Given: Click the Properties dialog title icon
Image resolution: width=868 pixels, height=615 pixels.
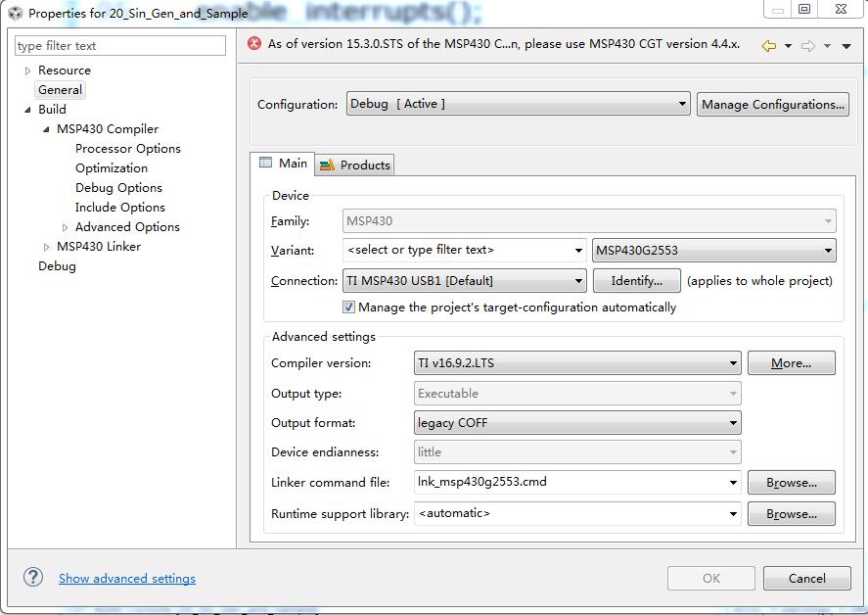Looking at the screenshot, I should (15, 13).
